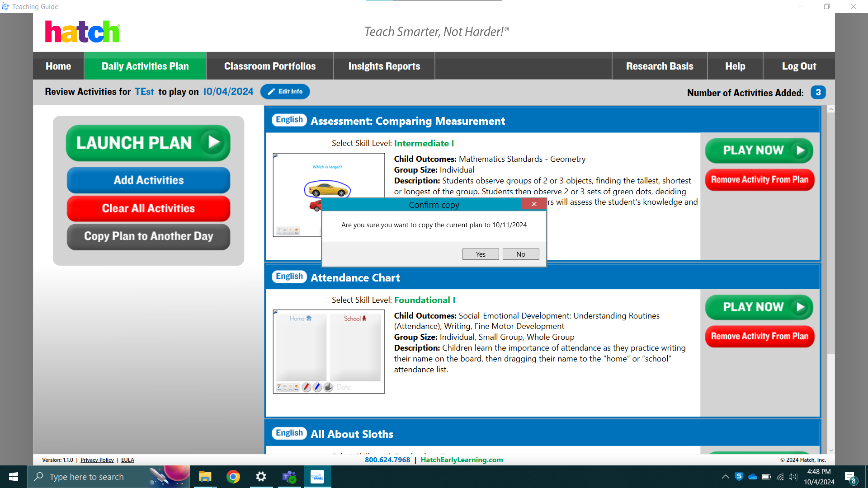This screenshot has width=868, height=488.
Task: Toggle the English badge on All About Sloths
Action: [289, 433]
